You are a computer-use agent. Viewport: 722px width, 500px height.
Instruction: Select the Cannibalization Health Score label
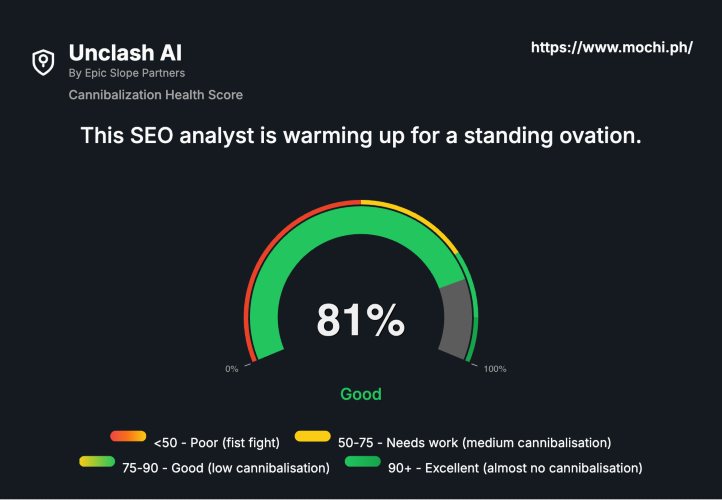[x=155, y=95]
